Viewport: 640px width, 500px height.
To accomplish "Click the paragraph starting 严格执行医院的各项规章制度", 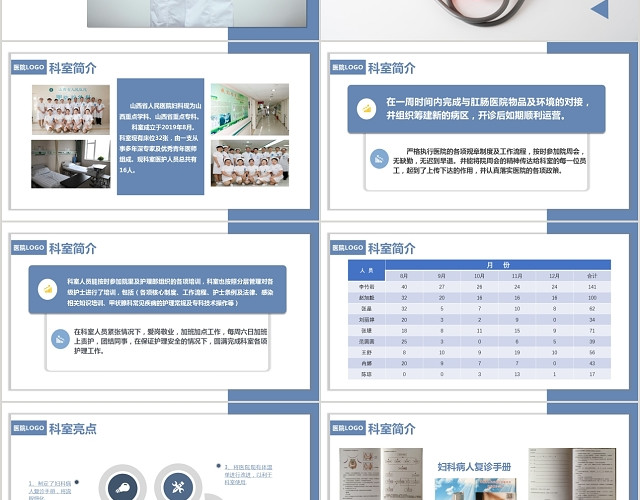I will click(489, 161).
